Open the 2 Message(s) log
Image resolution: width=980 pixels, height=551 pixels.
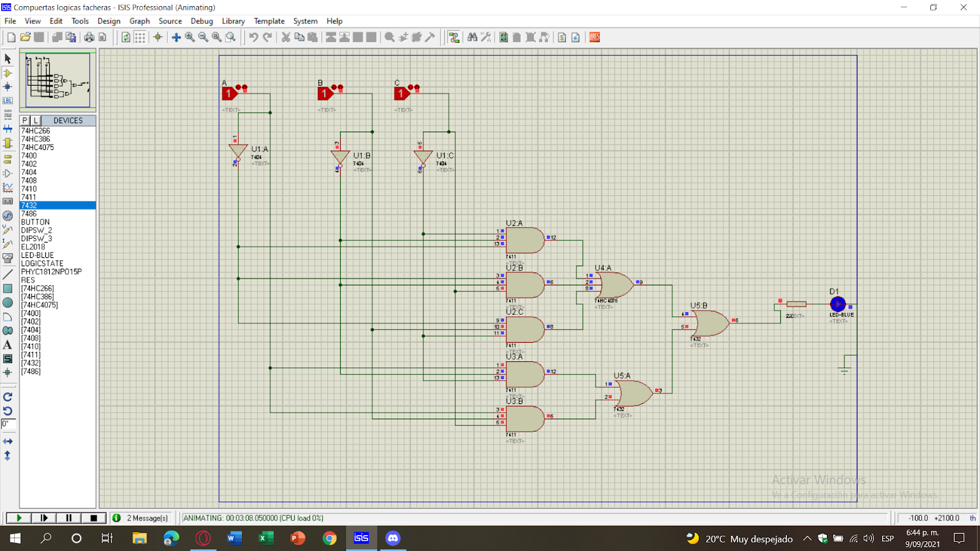click(x=142, y=518)
